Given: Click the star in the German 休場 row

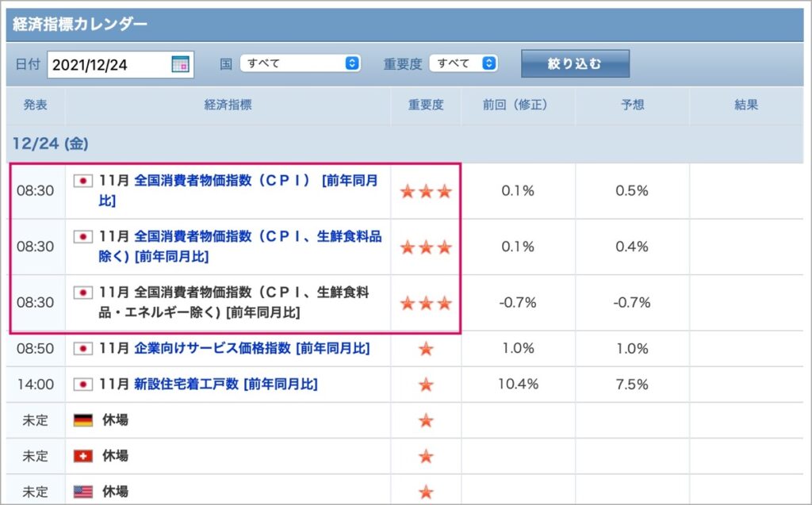Looking at the screenshot, I should coord(426,420).
